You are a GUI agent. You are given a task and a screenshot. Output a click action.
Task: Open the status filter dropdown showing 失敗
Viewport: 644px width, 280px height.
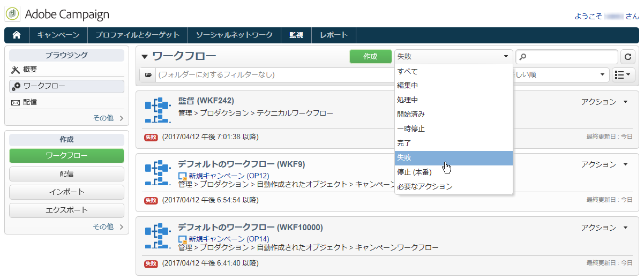point(453,56)
